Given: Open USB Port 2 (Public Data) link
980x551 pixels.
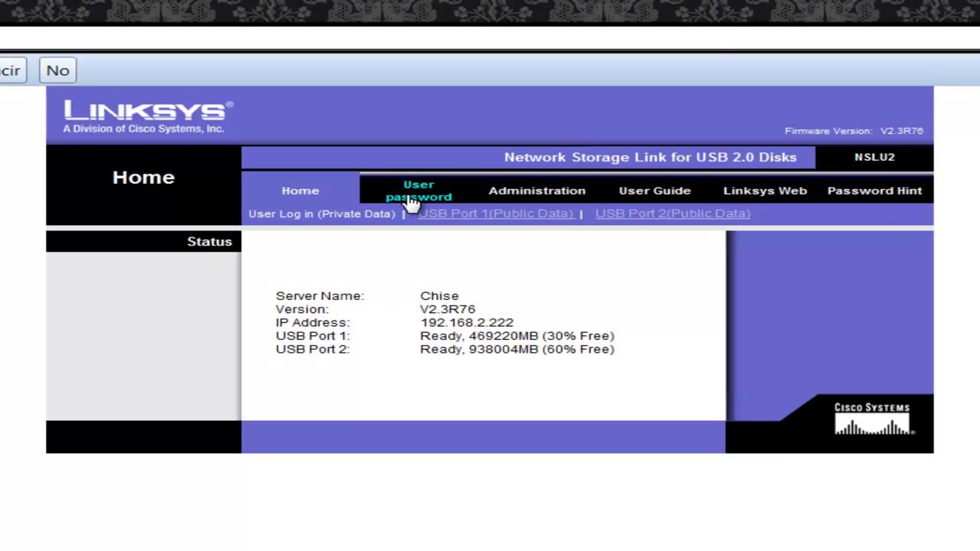Looking at the screenshot, I should click(672, 214).
